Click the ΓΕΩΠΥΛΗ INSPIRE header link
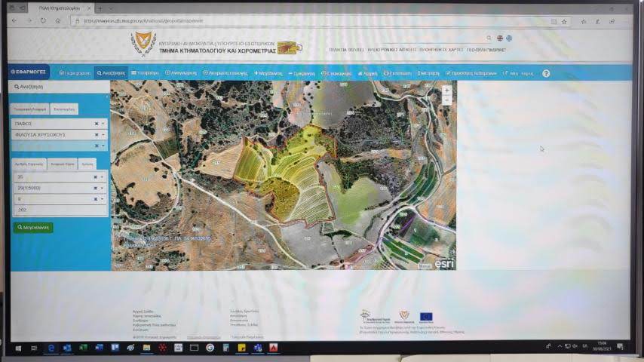Viewport: 644px width, 362px height. pyautogui.click(x=486, y=50)
